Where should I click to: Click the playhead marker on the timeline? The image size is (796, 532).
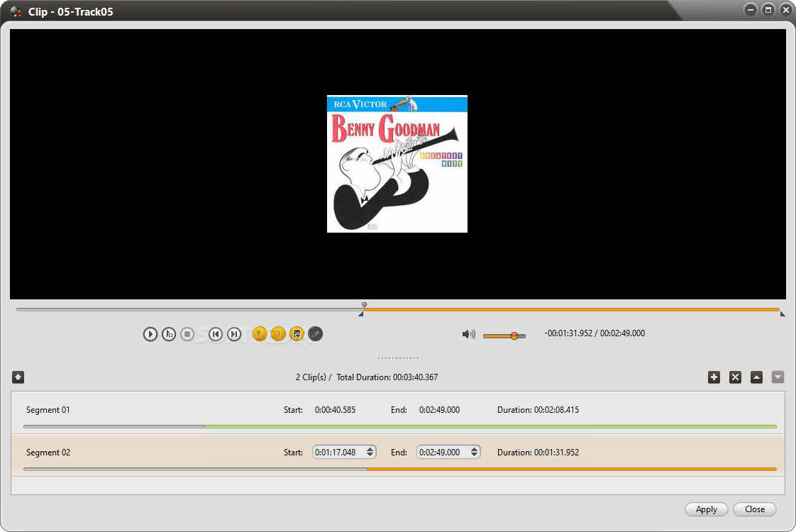(x=364, y=305)
